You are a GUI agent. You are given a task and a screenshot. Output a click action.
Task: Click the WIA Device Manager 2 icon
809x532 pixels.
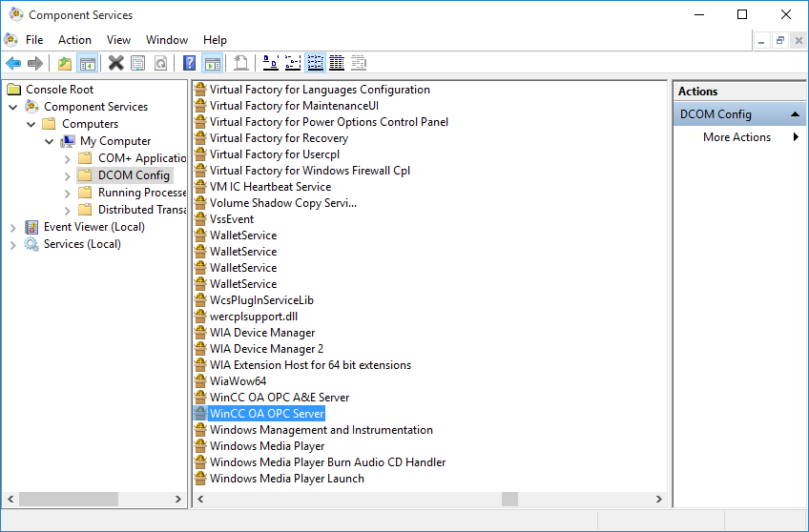click(x=200, y=349)
